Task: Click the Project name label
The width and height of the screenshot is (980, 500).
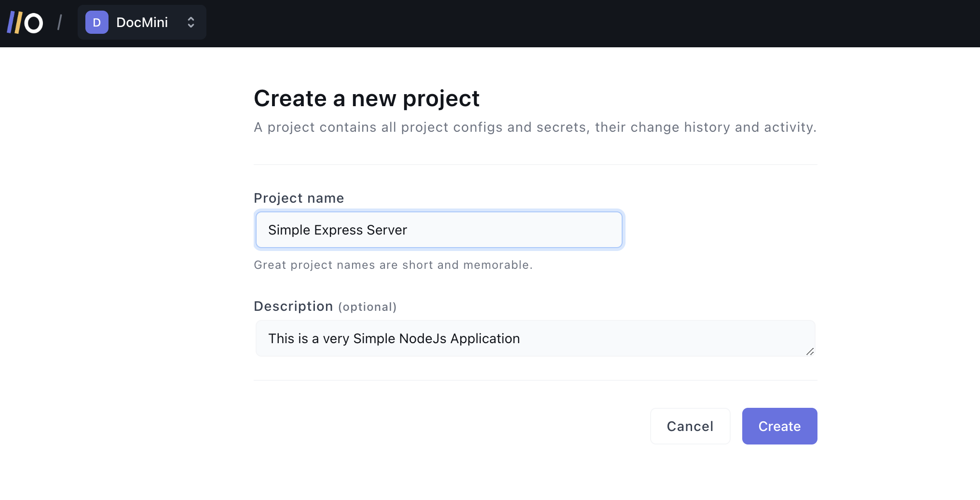Action: point(299,198)
